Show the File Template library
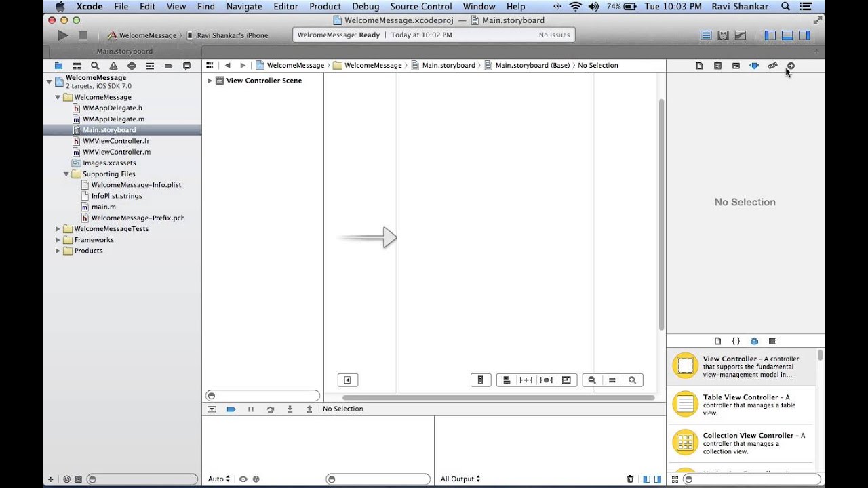The width and height of the screenshot is (868, 488). coord(717,341)
